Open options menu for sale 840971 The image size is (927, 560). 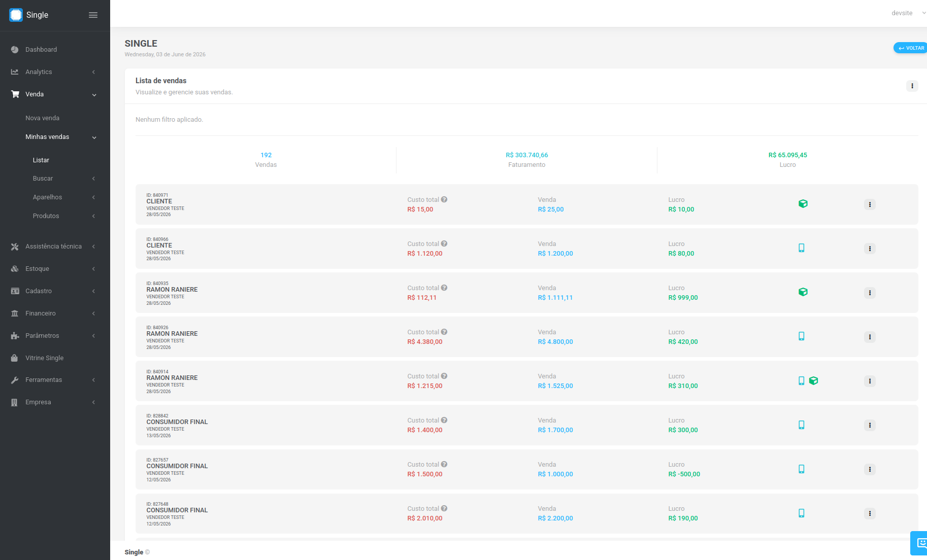(x=870, y=204)
